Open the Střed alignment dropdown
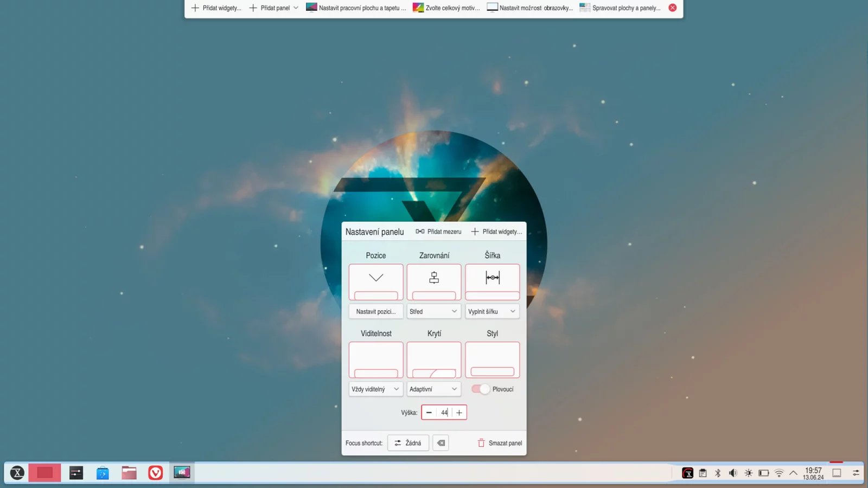The width and height of the screenshot is (868, 488). tap(434, 311)
